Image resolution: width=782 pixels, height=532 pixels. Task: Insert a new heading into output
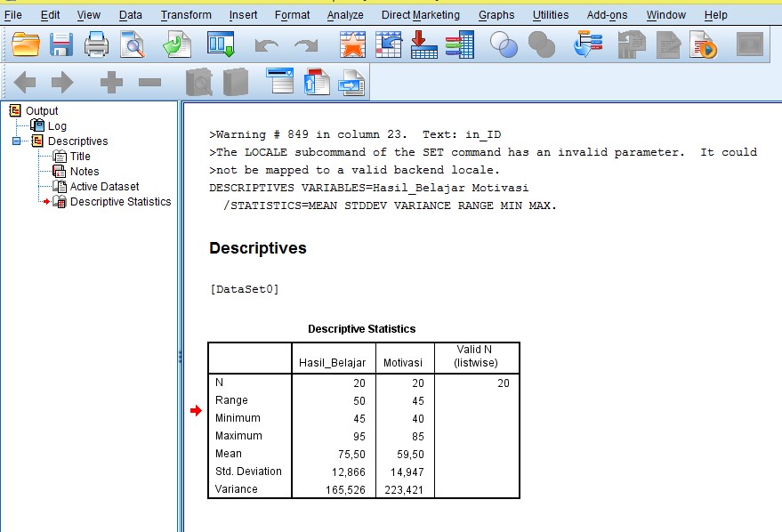point(278,83)
